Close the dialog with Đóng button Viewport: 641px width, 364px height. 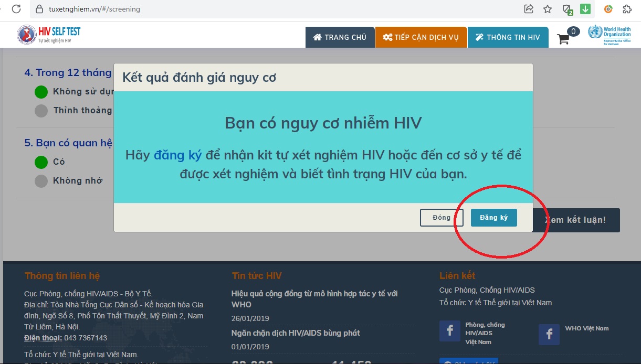(442, 218)
